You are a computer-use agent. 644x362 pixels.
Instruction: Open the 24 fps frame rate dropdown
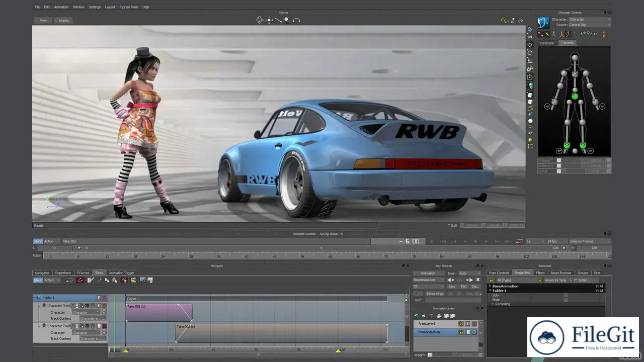click(557, 241)
